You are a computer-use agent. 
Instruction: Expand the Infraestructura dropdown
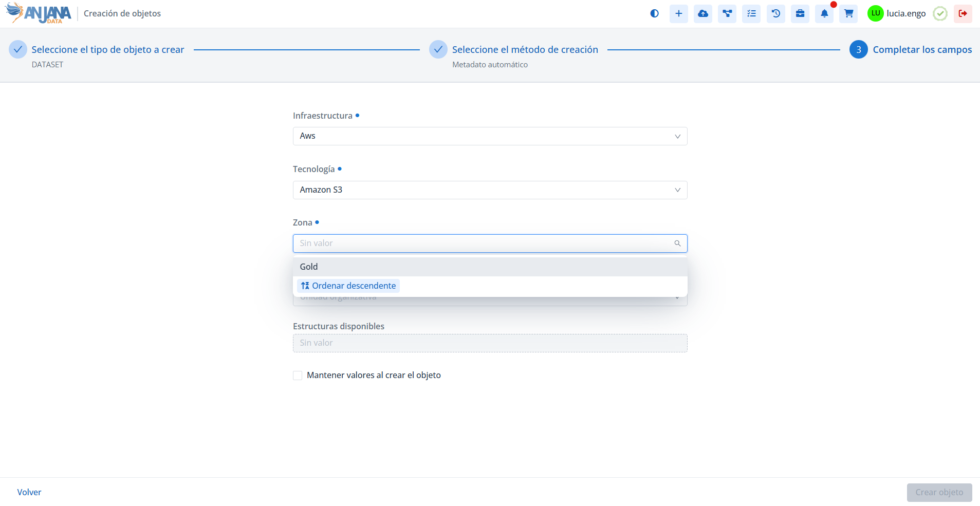pos(490,136)
